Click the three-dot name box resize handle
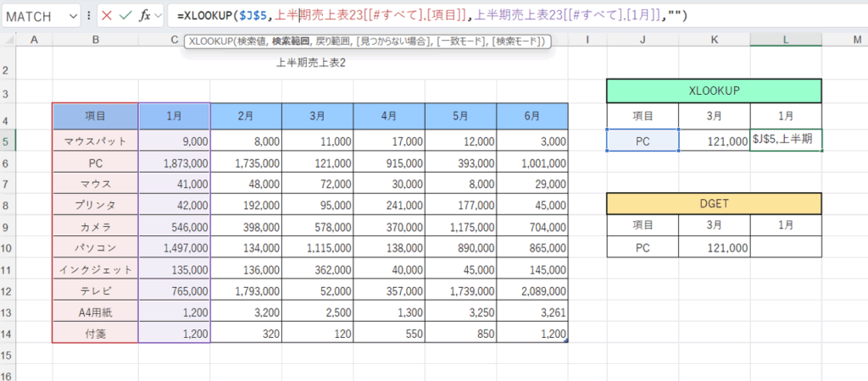868x381 pixels. (x=89, y=15)
